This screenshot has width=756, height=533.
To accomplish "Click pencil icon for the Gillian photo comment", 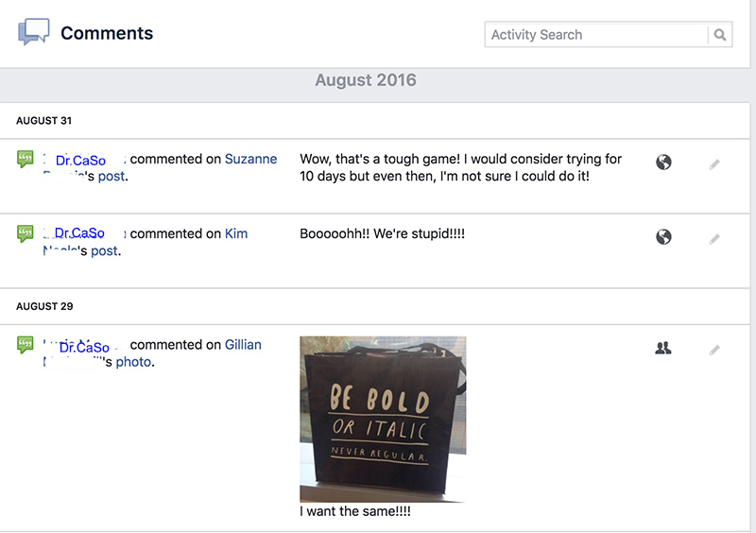I will [x=714, y=350].
